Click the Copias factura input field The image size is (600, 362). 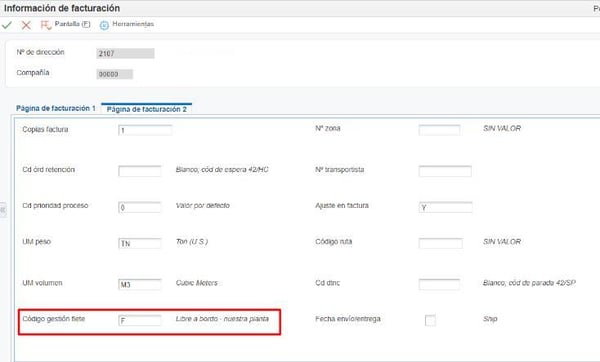[x=145, y=130]
